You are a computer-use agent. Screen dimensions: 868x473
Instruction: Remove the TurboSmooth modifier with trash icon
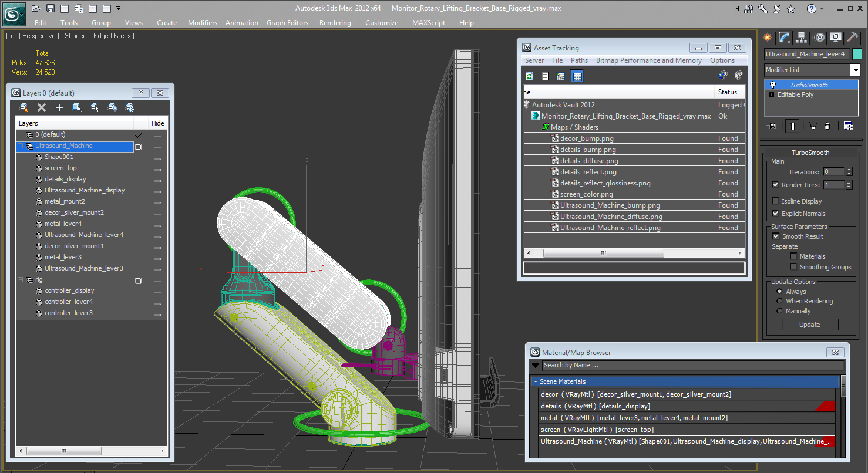[827, 126]
